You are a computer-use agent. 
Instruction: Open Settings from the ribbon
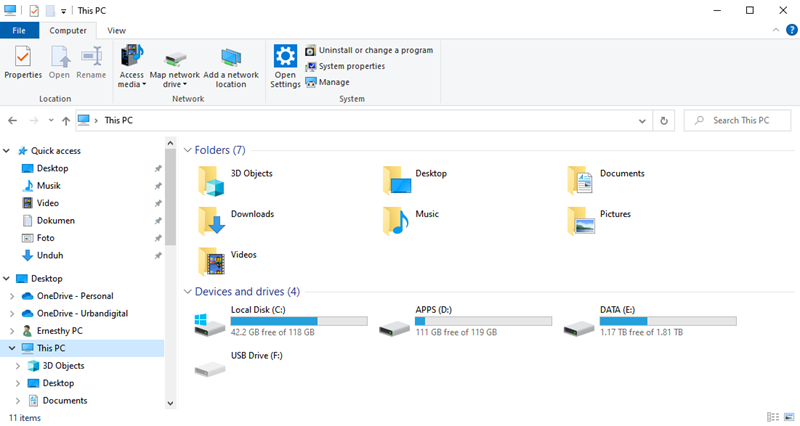(x=285, y=66)
